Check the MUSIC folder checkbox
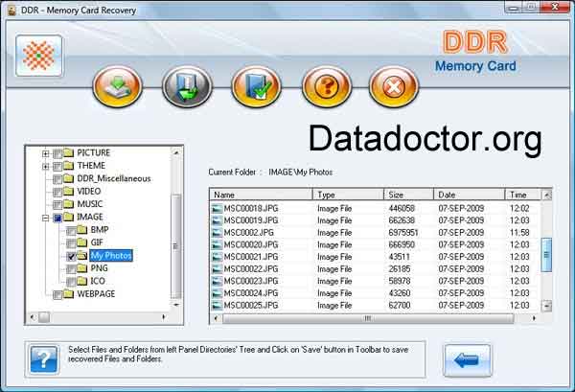This screenshot has height=392, width=575. [x=57, y=205]
